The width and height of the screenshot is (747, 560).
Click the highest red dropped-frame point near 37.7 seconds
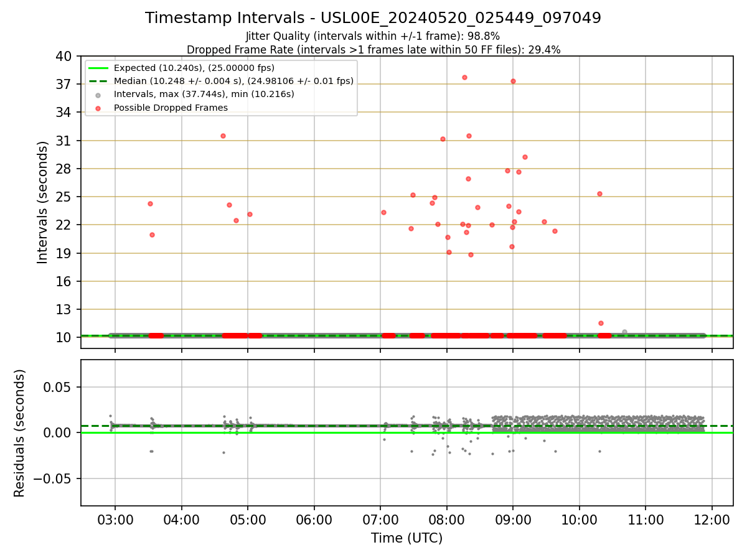point(464,77)
